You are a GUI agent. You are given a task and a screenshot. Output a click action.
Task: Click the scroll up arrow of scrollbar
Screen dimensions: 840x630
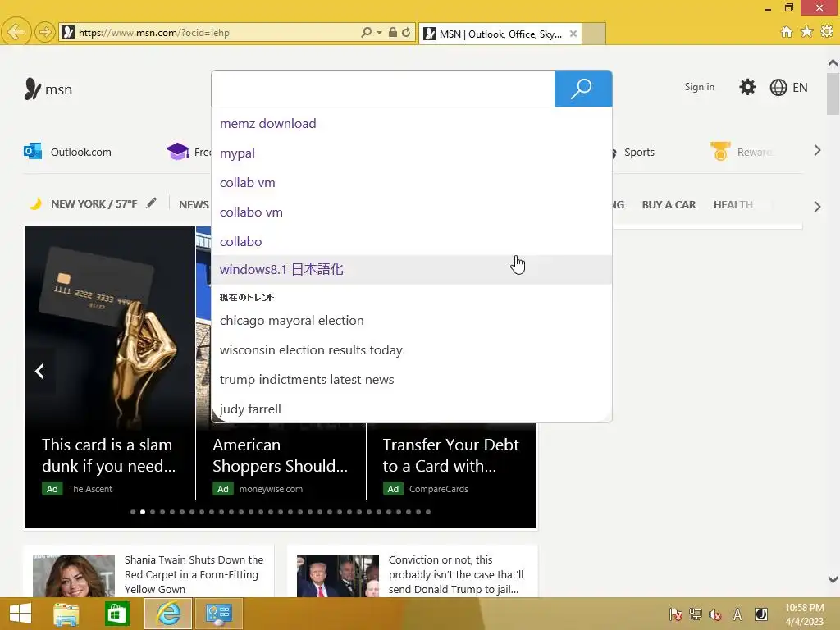(833, 63)
